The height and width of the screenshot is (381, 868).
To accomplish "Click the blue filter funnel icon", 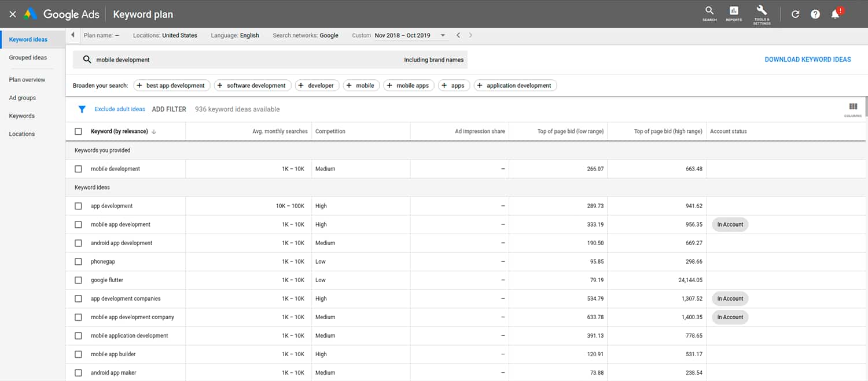I will point(82,109).
